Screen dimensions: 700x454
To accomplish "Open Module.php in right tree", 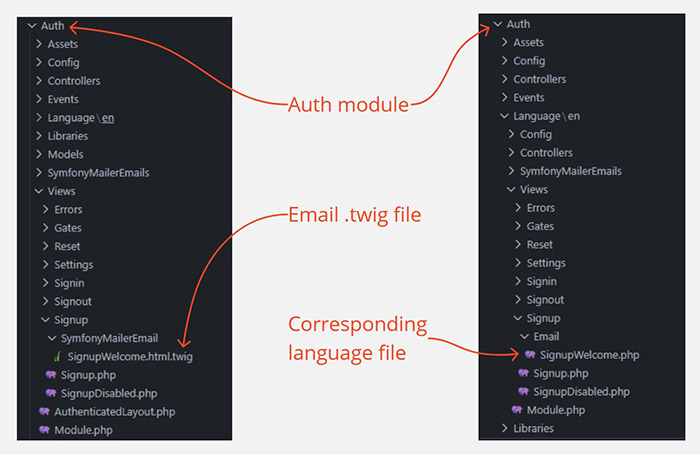I will 556,410.
